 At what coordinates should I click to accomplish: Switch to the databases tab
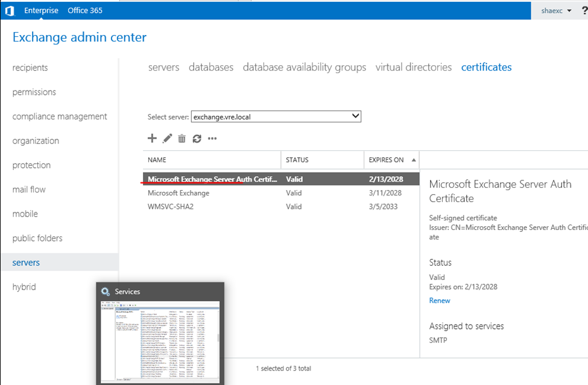(210, 67)
